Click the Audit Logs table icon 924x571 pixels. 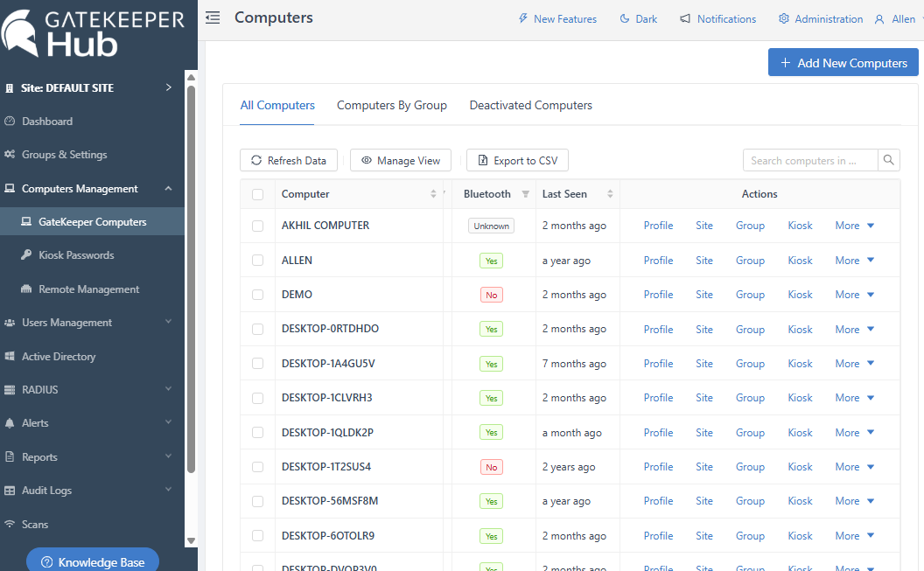tap(10, 491)
